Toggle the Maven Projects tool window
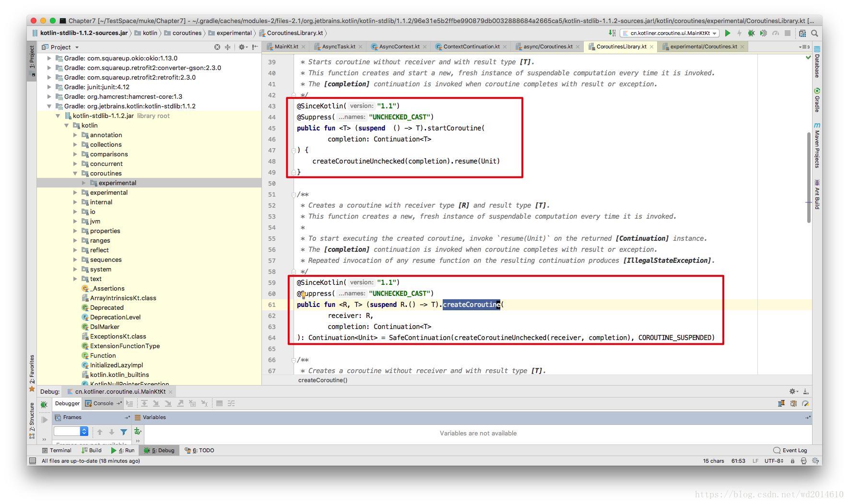 (x=817, y=145)
